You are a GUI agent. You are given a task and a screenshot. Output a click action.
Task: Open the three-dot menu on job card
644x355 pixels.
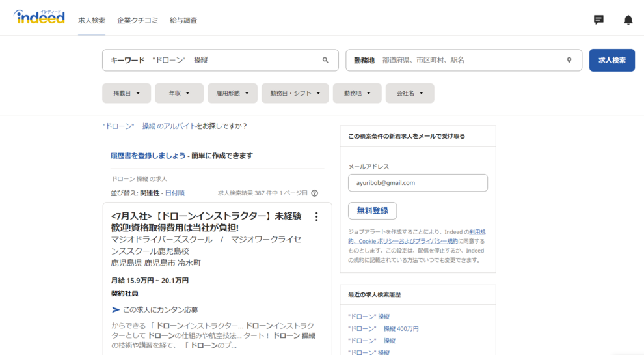316,216
